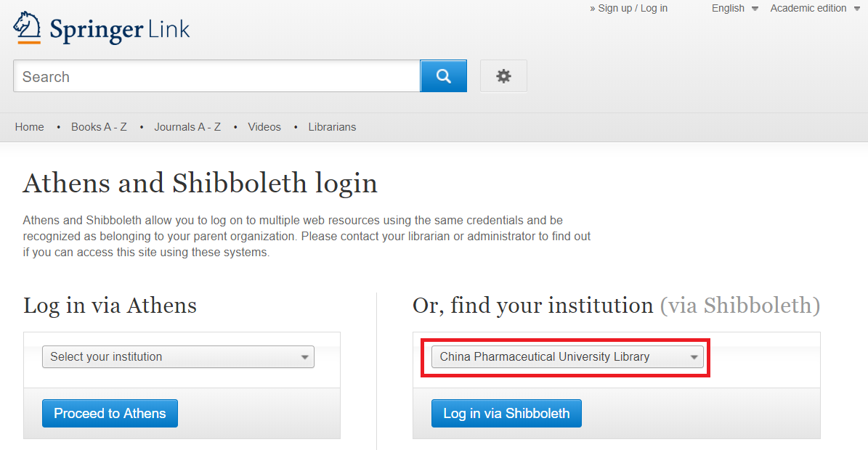Open the Librarians menu item
The width and height of the screenshot is (868, 450).
pyautogui.click(x=332, y=127)
